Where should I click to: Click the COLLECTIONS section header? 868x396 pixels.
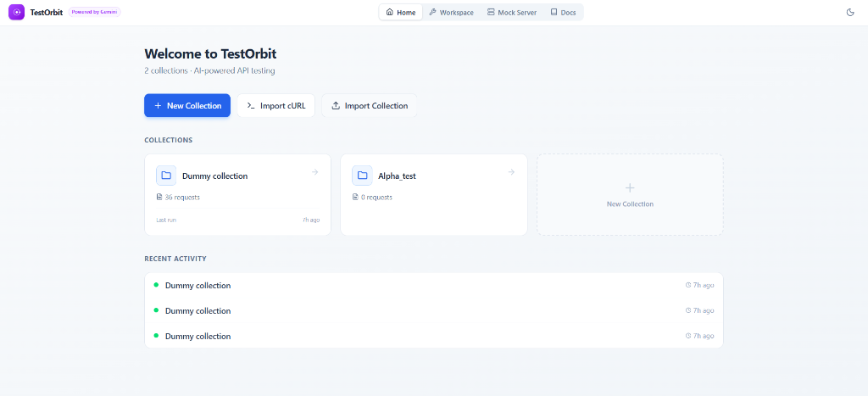pyautogui.click(x=169, y=140)
